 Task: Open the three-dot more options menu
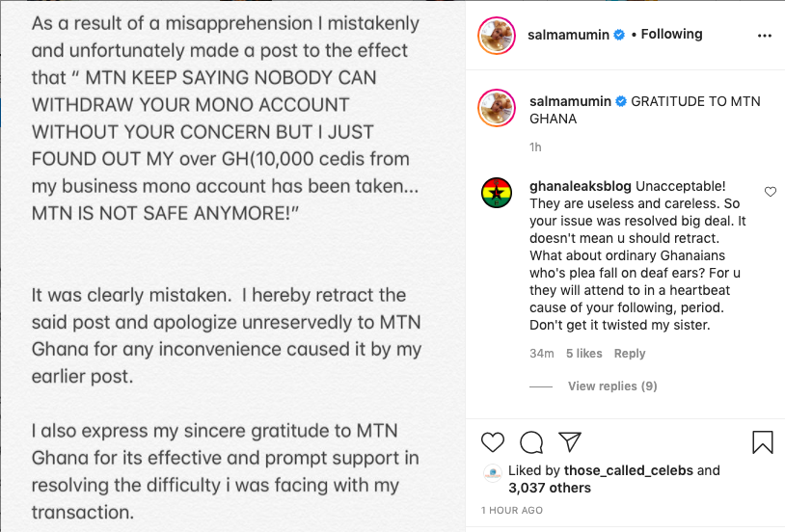(765, 36)
